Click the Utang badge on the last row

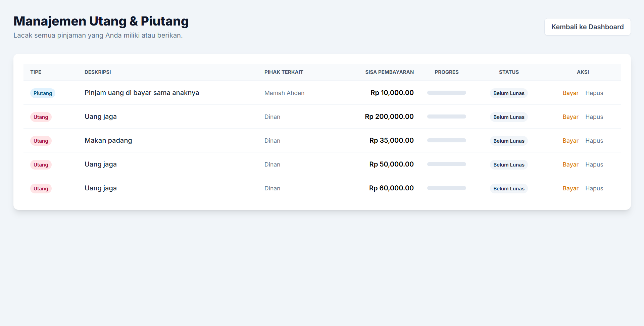pos(41,188)
